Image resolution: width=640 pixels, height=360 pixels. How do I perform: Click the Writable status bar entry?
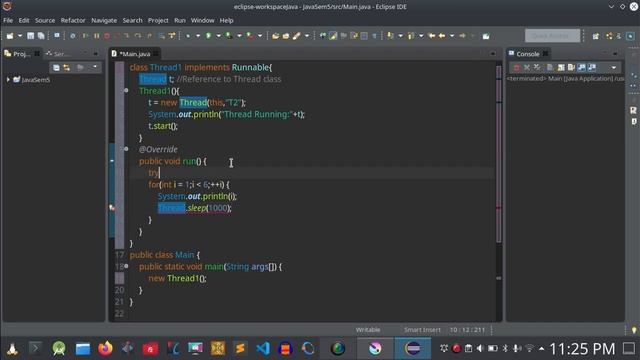pos(368,329)
